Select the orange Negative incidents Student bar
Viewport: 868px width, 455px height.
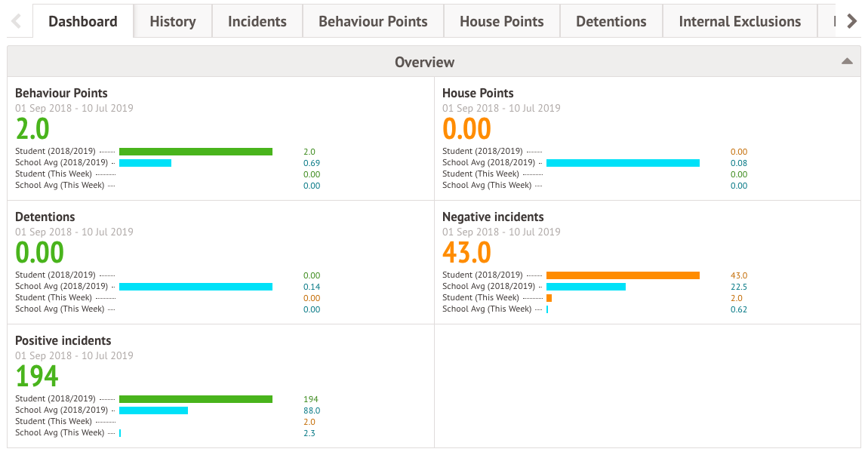pos(623,275)
